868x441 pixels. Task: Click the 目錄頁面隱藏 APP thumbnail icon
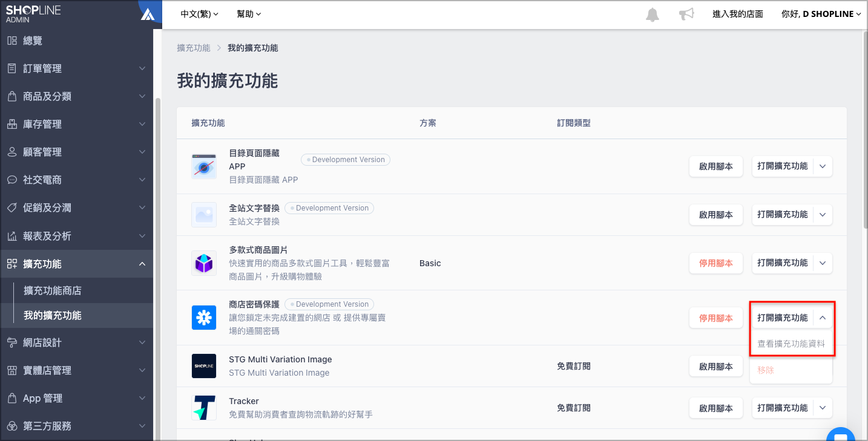pyautogui.click(x=204, y=166)
